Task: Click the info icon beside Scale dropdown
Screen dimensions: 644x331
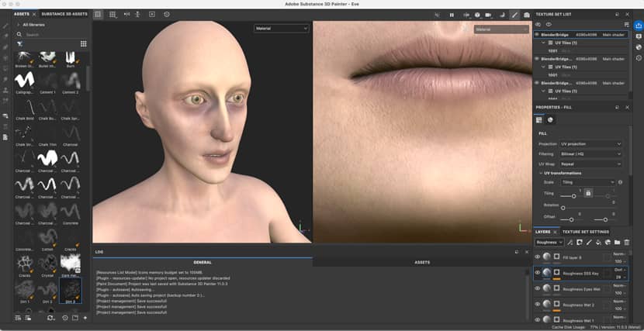Action: pos(620,182)
